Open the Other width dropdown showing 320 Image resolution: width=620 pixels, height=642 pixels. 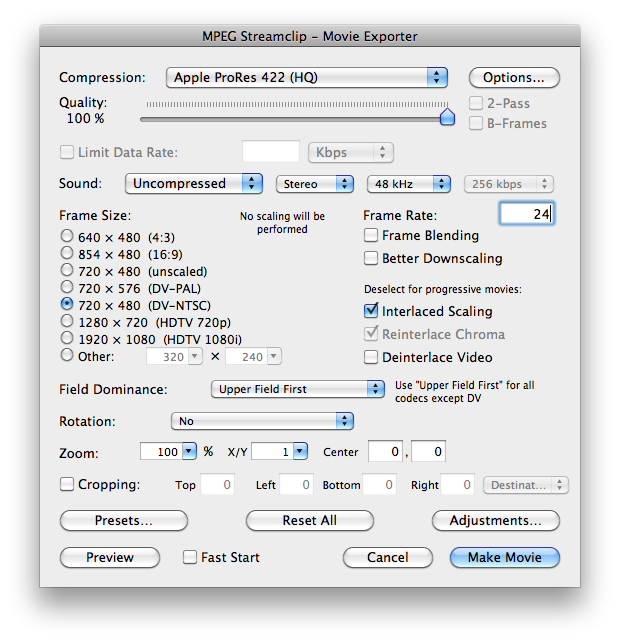point(195,356)
